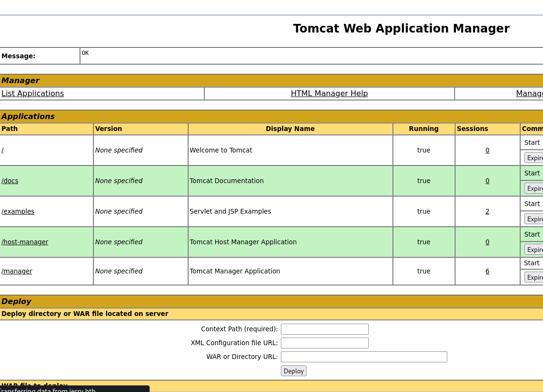Open the /manager application link
The image size is (543, 392).
click(x=17, y=271)
